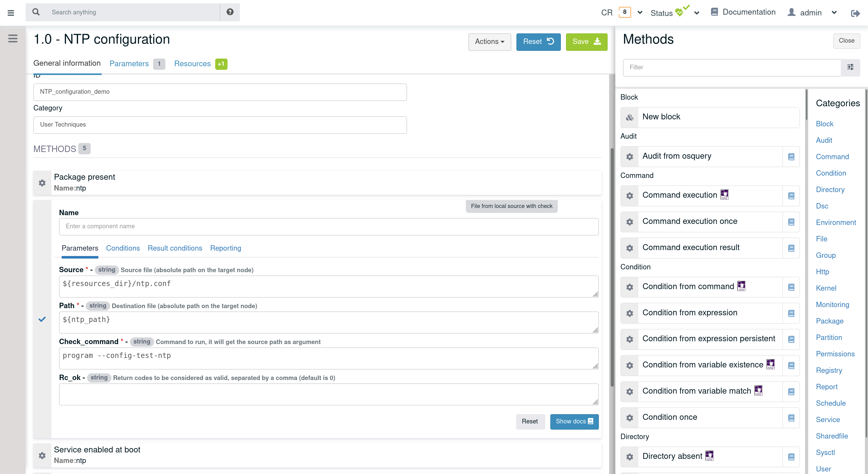Open the Result conditions tab

tap(175, 248)
